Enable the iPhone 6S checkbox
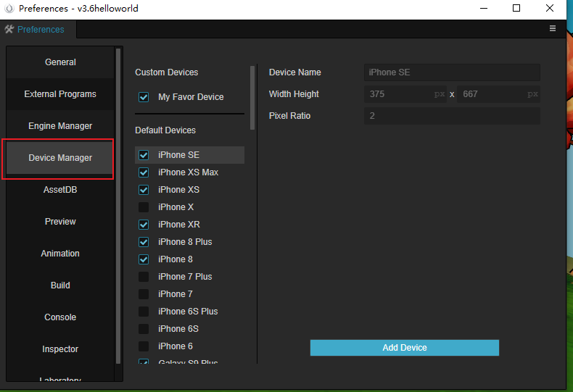 144,329
